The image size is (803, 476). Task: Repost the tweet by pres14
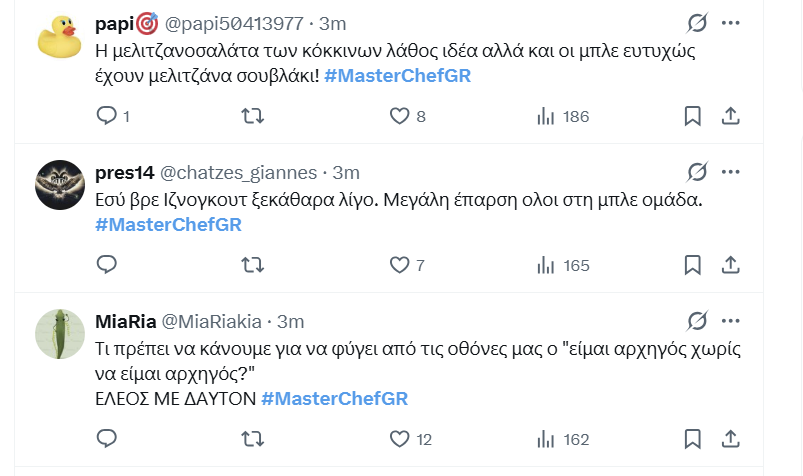[254, 265]
